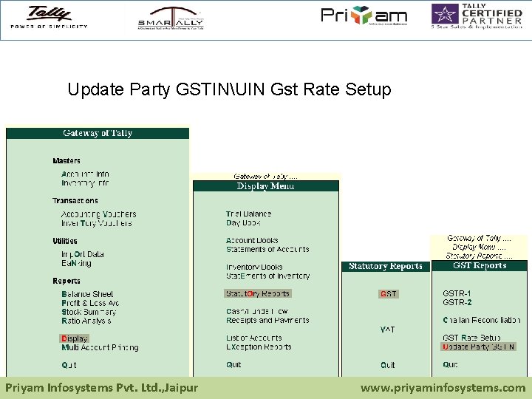Open Ratio Analysis report
The height and width of the screenshot is (399, 532).
(x=86, y=321)
